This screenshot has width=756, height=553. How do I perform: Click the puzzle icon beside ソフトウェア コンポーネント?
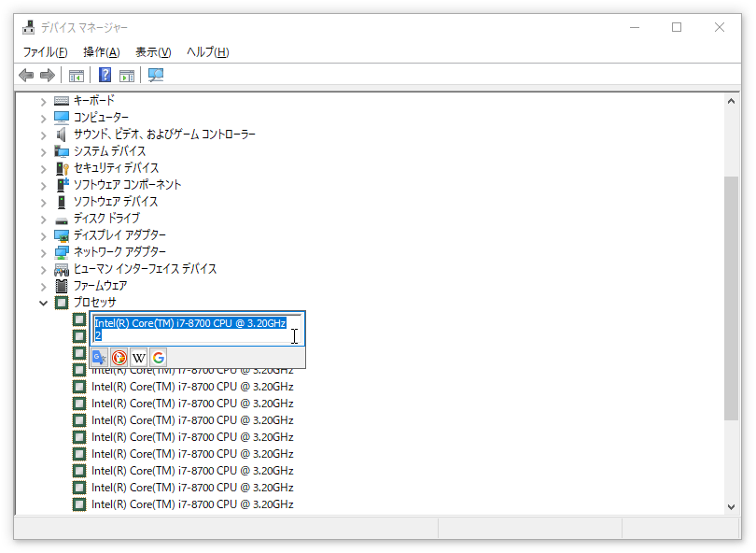point(63,184)
